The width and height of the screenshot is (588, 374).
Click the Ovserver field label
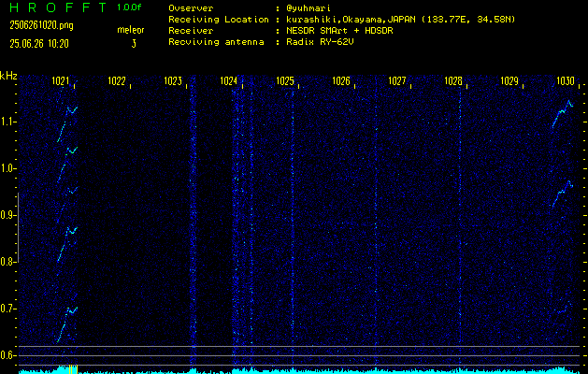click(191, 8)
